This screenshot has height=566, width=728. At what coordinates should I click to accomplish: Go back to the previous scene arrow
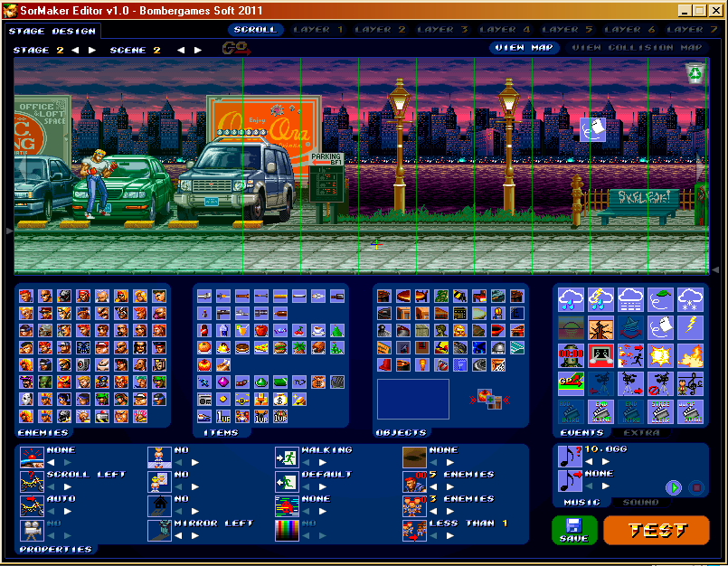tap(181, 50)
